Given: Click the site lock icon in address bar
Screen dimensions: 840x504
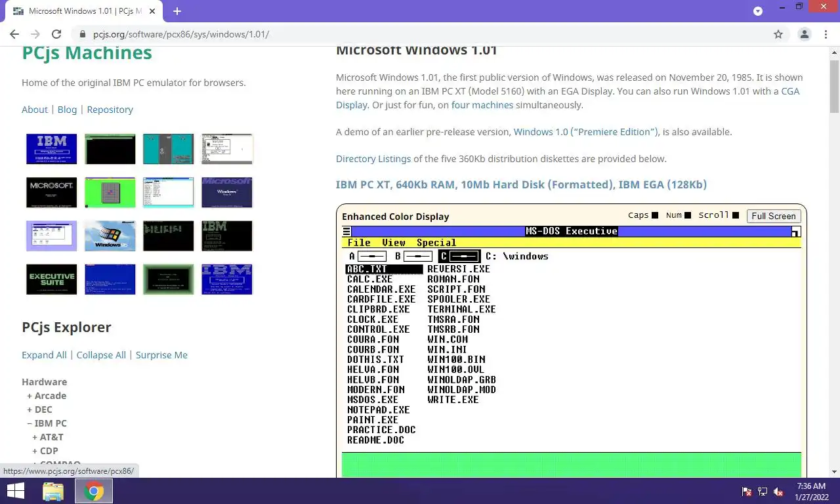Looking at the screenshot, I should [x=83, y=34].
